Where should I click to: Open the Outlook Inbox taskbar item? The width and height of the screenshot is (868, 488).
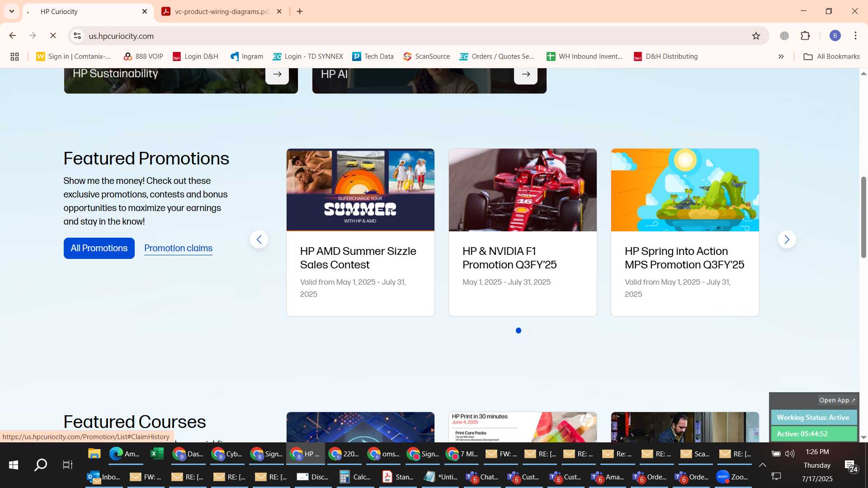click(x=104, y=477)
